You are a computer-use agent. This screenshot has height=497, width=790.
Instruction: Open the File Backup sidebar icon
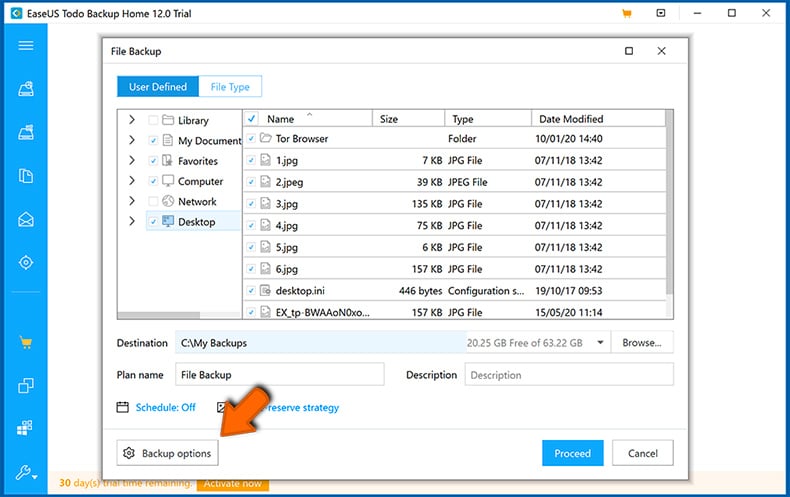[x=26, y=176]
